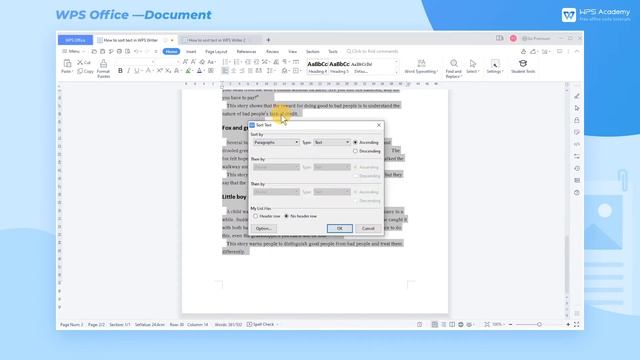The image size is (640, 360).
Task: Click the numbered list icon
Action: [236, 62]
